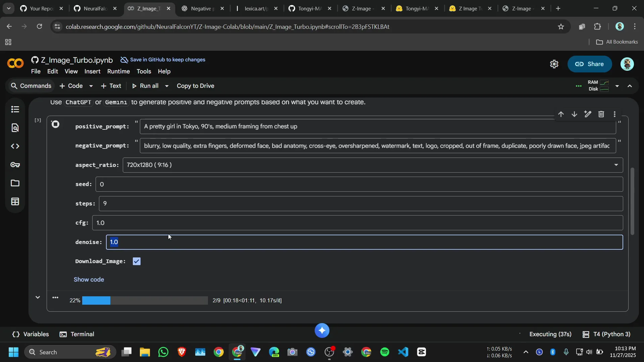Open the aspect_ratio dropdown

(372, 165)
